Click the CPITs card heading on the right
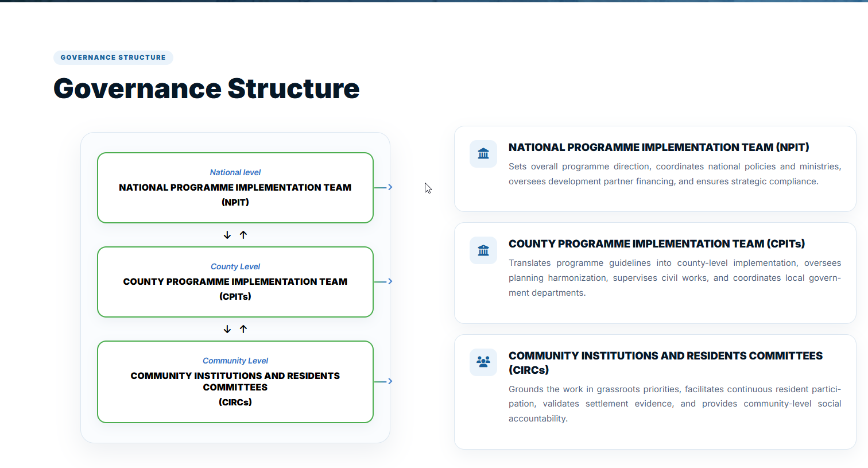Image resolution: width=868 pixels, height=468 pixels. 657,244
